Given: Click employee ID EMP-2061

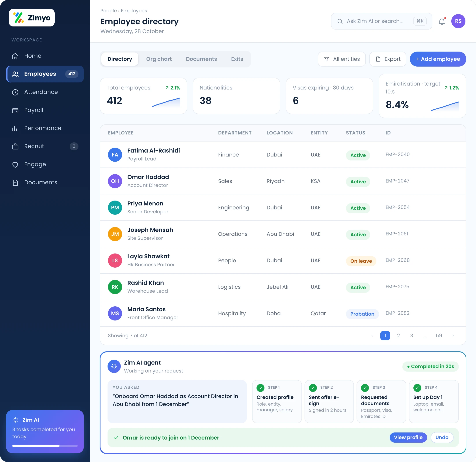Looking at the screenshot, I should [x=397, y=234].
